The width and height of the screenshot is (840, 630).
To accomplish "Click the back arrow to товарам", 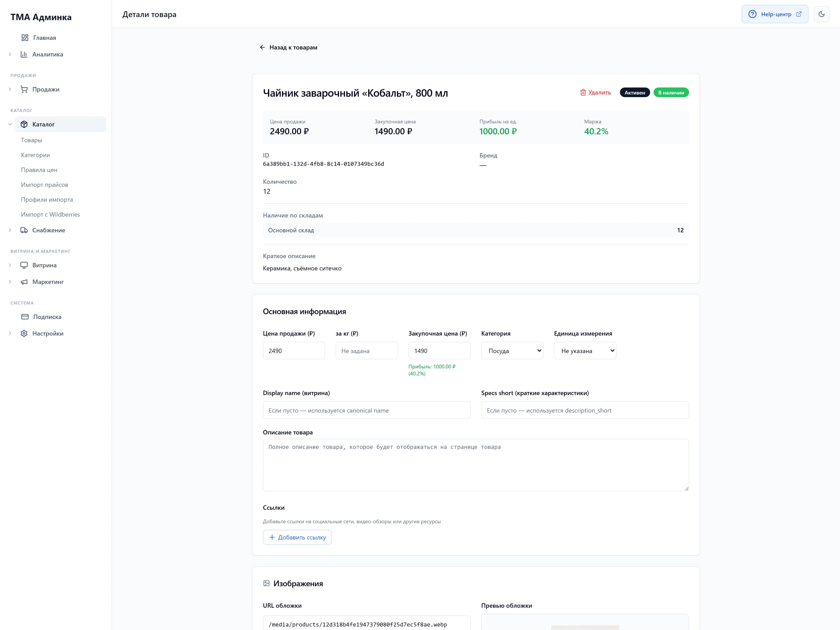I will point(262,47).
